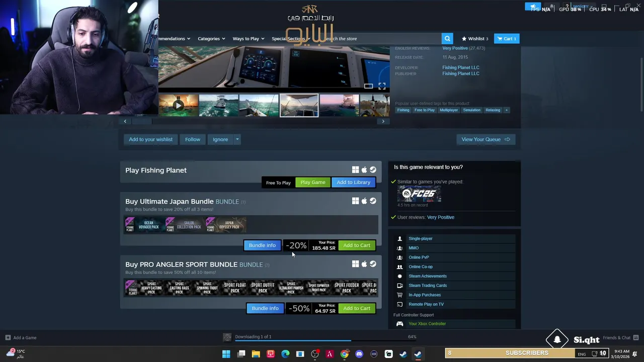Open the Single-player feature link
Screen dimensions: 644x362
pyautogui.click(x=421, y=239)
